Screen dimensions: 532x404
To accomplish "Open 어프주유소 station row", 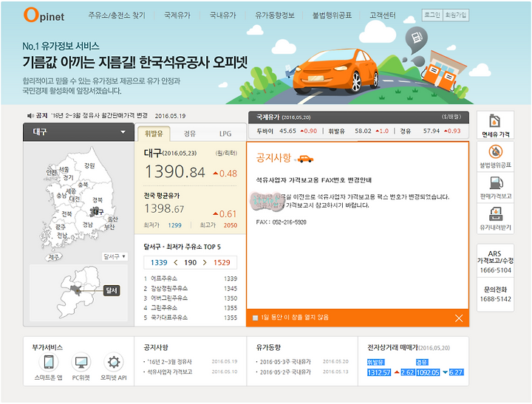I will pyautogui.click(x=191, y=278).
